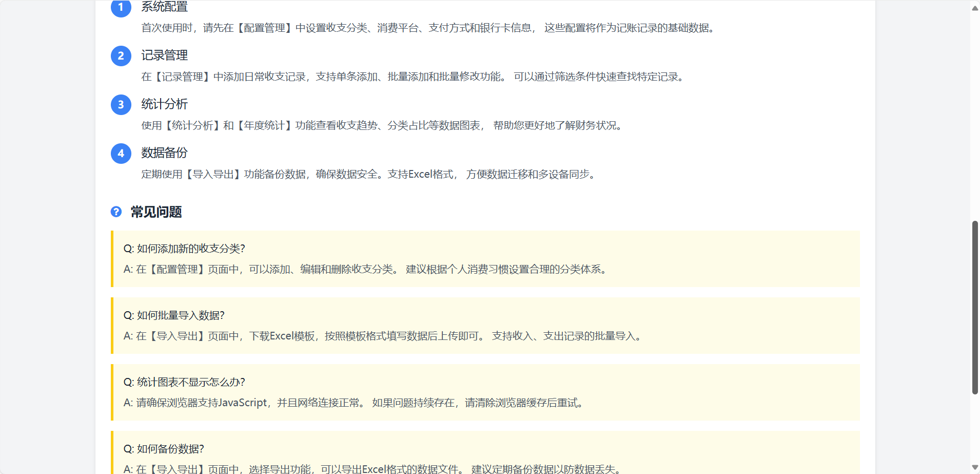The width and height of the screenshot is (980, 474).
Task: Click the question mark icon beside 常见问题
Action: tap(116, 212)
